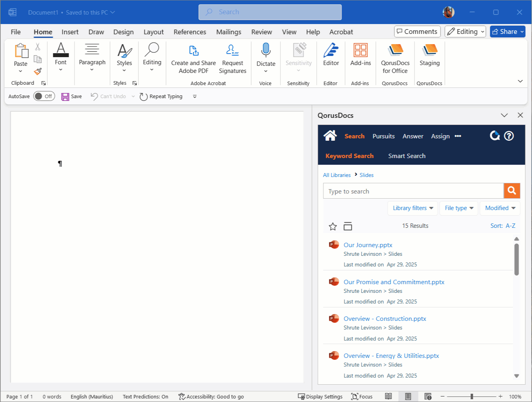
Task: Click the Save disk icon
Action: [65, 97]
